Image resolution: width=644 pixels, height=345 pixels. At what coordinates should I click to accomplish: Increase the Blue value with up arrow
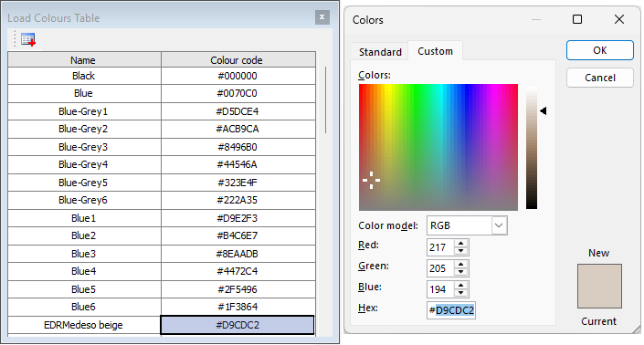[460, 286]
